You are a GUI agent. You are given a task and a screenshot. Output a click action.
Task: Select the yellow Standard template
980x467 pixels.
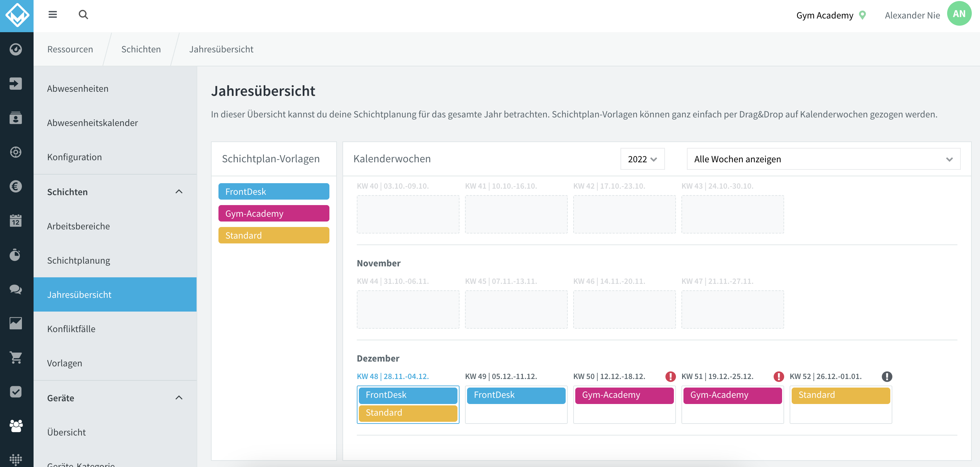click(x=274, y=236)
